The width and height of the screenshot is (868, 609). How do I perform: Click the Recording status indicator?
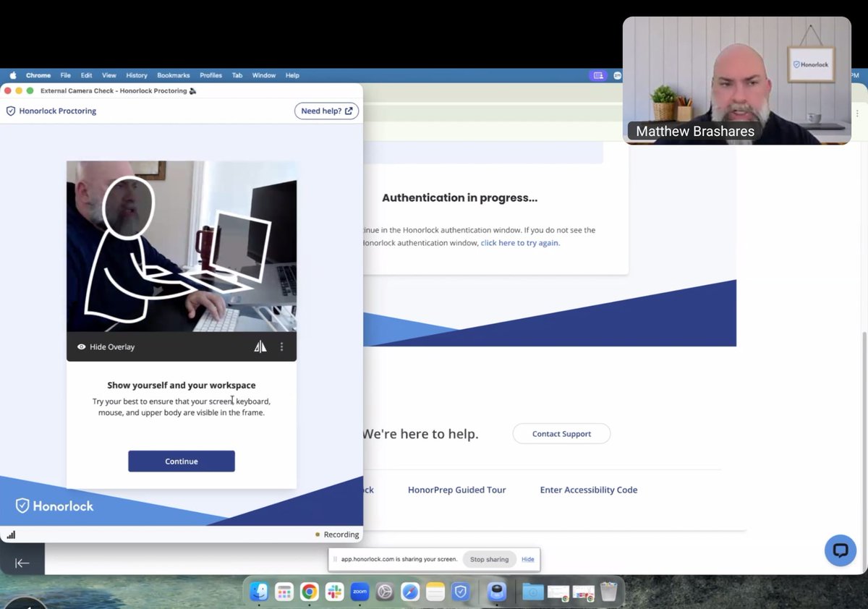337,535
